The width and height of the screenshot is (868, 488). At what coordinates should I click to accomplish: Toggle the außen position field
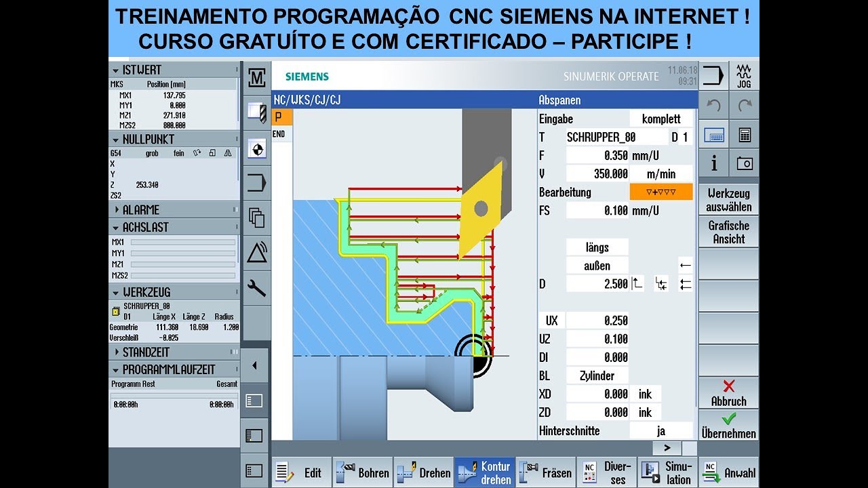[x=597, y=266]
